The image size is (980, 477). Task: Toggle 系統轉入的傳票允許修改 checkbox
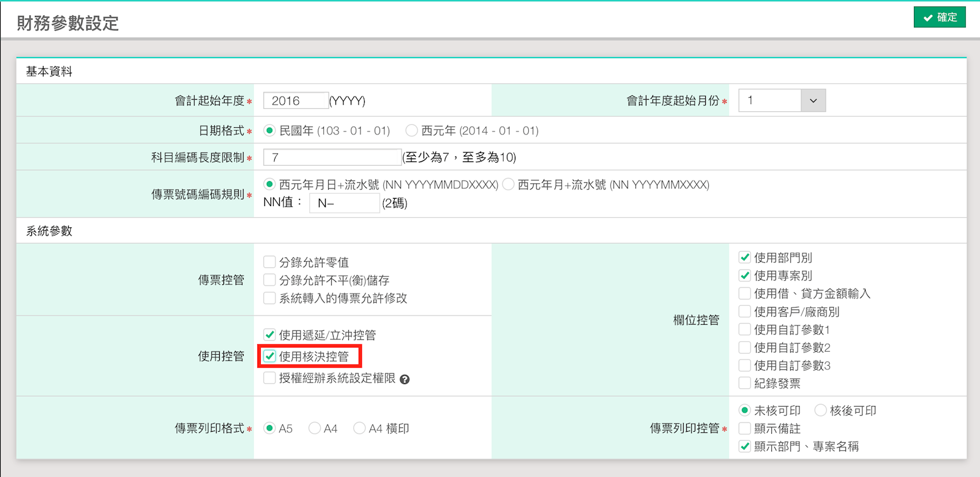(269, 298)
